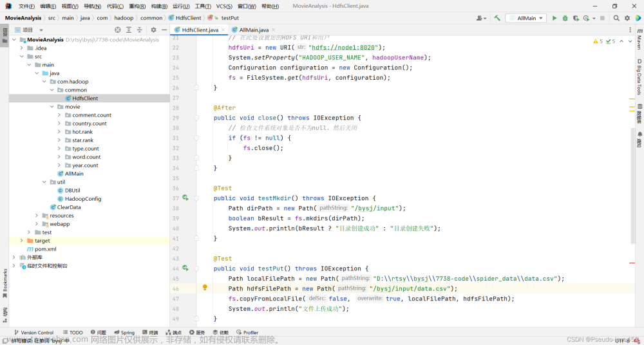Open the 终端 terminal tool window
This screenshot has height=345, width=644.
click(150, 333)
